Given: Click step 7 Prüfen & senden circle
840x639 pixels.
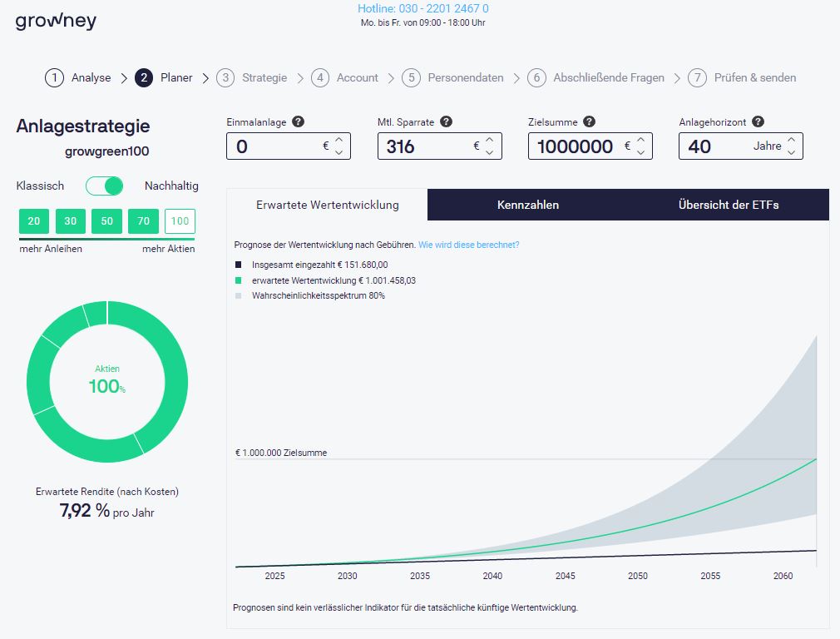Looking at the screenshot, I should (x=697, y=77).
